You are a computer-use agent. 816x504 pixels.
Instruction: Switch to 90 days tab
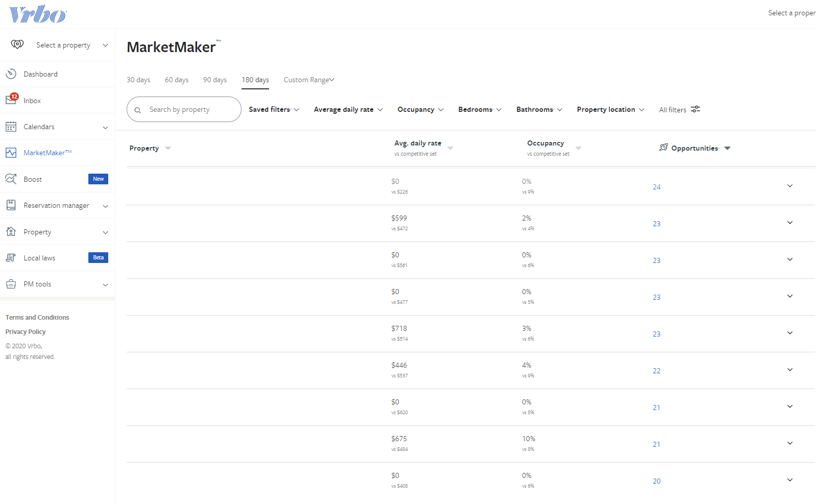click(x=215, y=80)
